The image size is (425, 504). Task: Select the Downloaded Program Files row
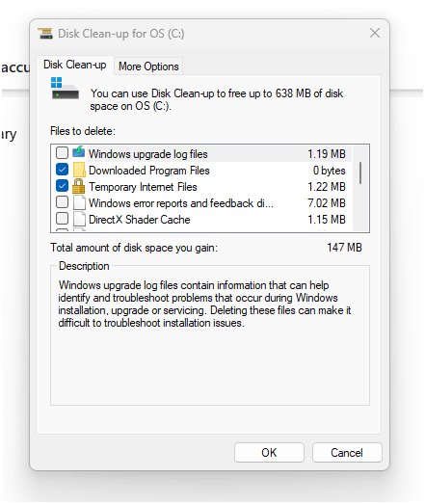203,170
